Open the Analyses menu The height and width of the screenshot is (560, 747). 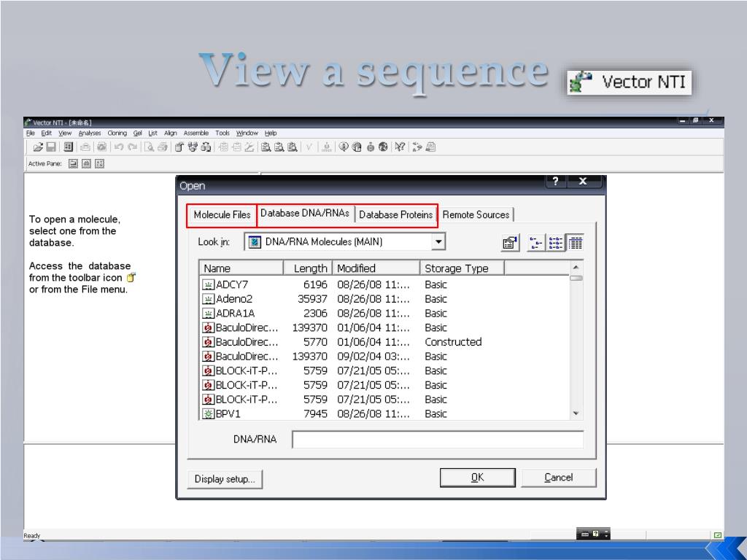tap(90, 133)
